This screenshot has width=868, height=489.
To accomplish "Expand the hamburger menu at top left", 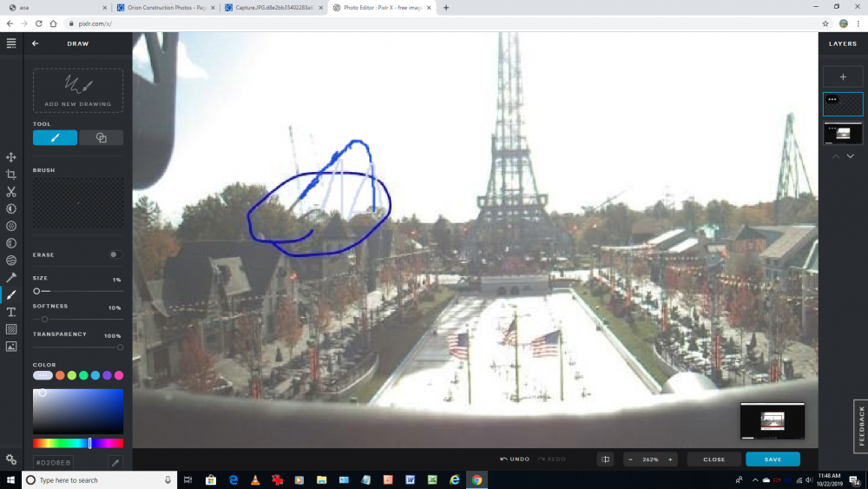I will pos(11,43).
